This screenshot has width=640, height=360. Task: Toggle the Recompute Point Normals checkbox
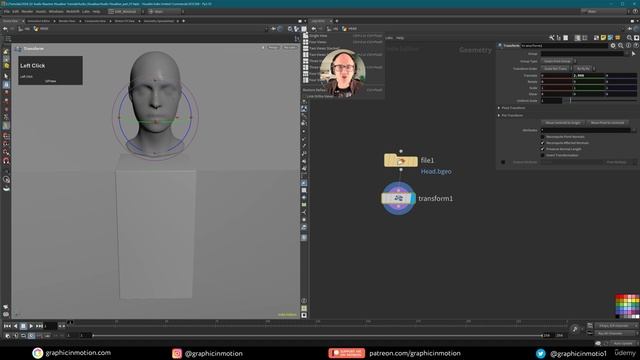542,137
